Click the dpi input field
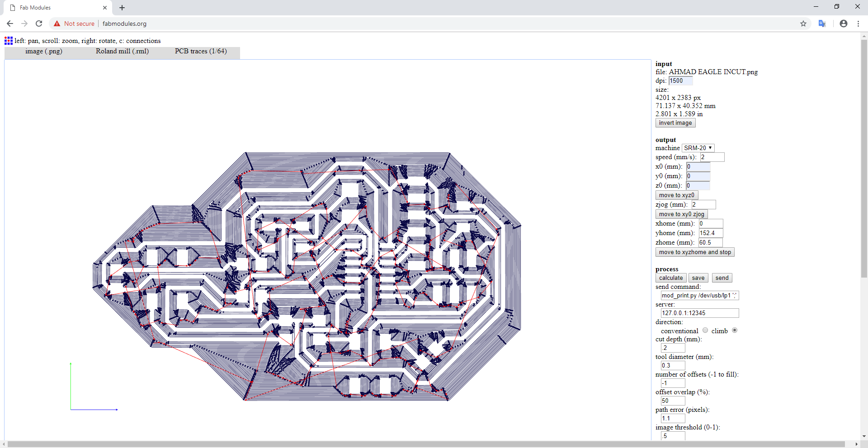The image size is (868, 448). tap(680, 81)
